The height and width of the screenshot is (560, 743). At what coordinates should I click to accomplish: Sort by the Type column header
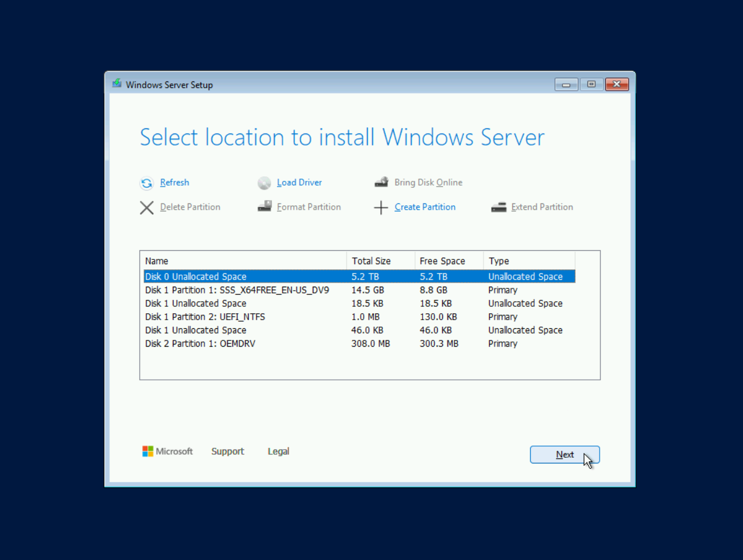pos(529,261)
